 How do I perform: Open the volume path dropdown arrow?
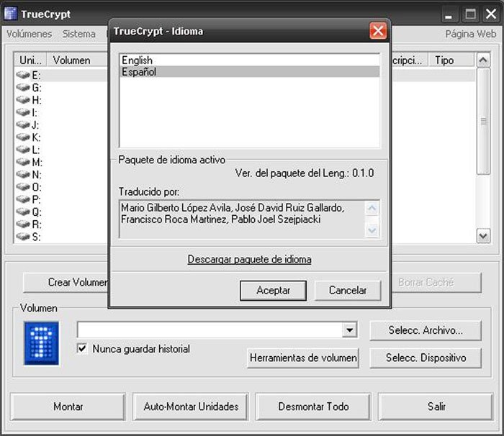350,330
